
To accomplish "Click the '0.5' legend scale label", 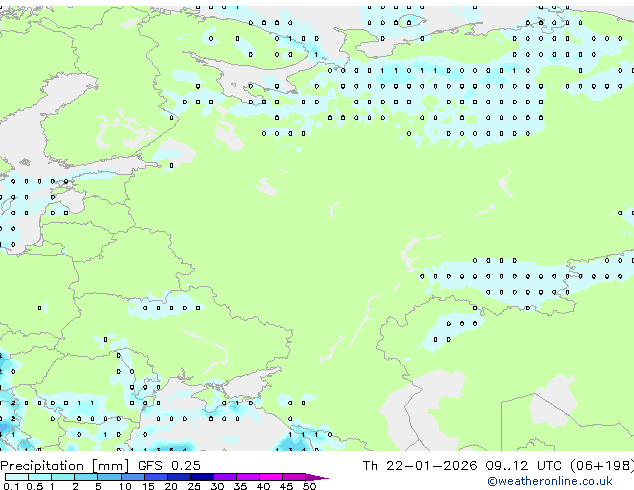I will pyautogui.click(x=34, y=486).
